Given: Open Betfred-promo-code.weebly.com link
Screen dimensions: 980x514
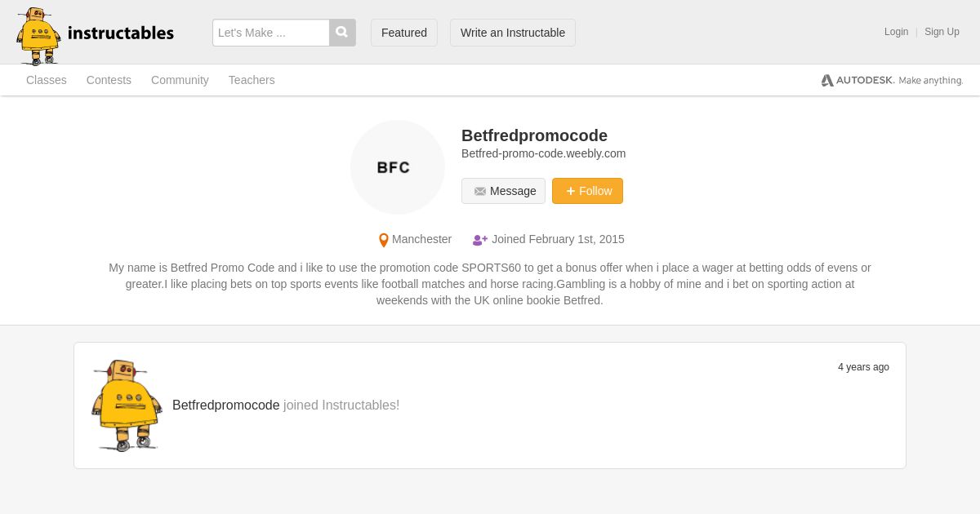Looking at the screenshot, I should tap(544, 153).
